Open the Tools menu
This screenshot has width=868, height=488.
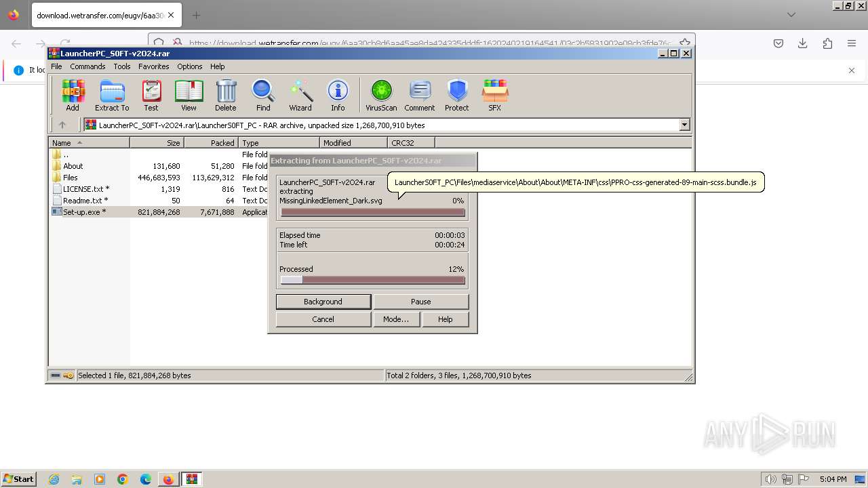pyautogui.click(x=122, y=66)
